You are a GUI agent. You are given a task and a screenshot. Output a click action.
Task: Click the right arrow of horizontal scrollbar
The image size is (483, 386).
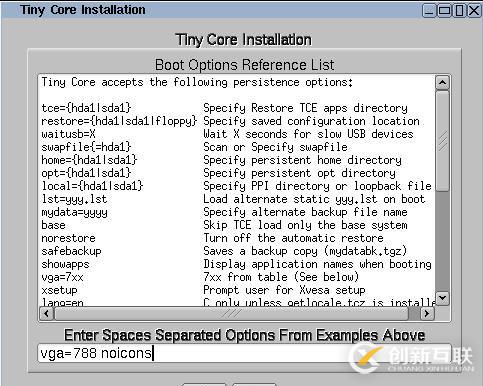[426, 313]
